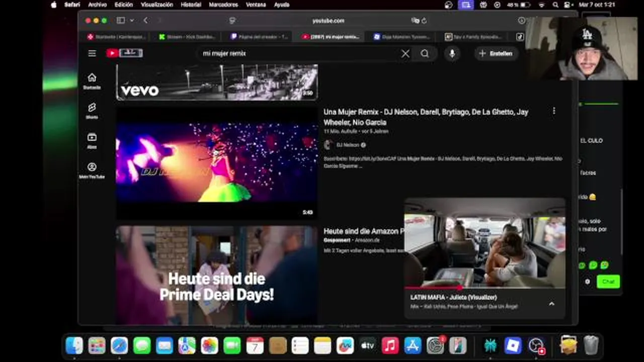Open Calendar from the Dock
The width and height of the screenshot is (644, 362).
point(255,345)
